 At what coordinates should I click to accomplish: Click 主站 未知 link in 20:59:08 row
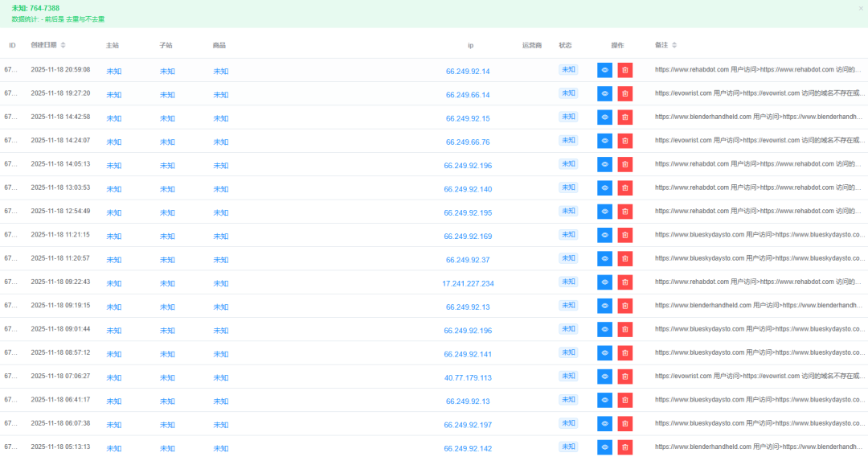point(114,72)
